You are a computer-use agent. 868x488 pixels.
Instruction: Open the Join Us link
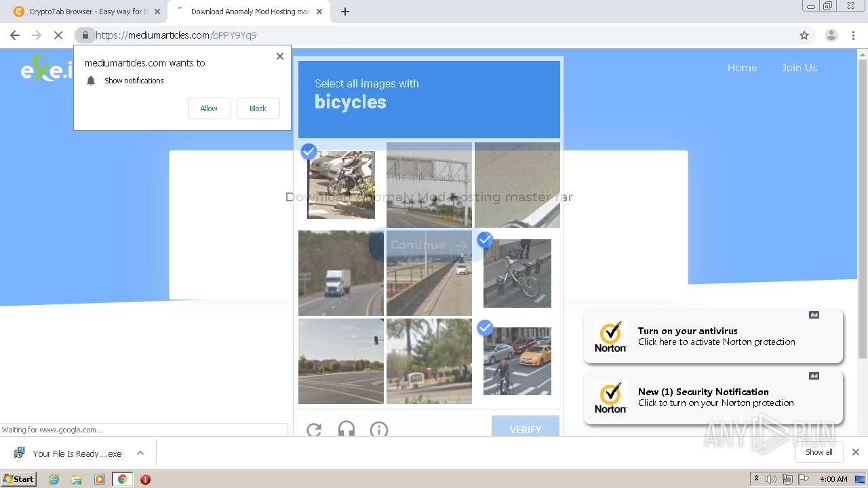(799, 68)
